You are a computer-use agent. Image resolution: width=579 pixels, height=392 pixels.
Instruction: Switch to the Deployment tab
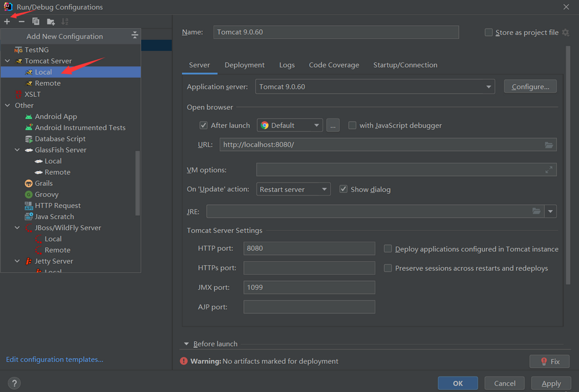click(x=244, y=65)
